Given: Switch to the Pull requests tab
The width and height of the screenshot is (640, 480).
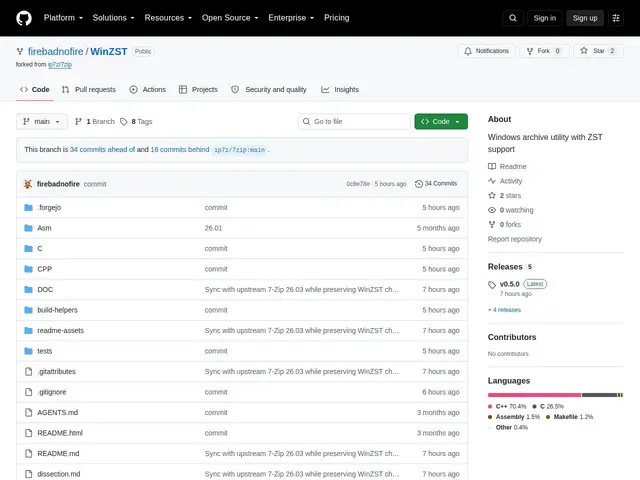Looking at the screenshot, I should [89, 89].
